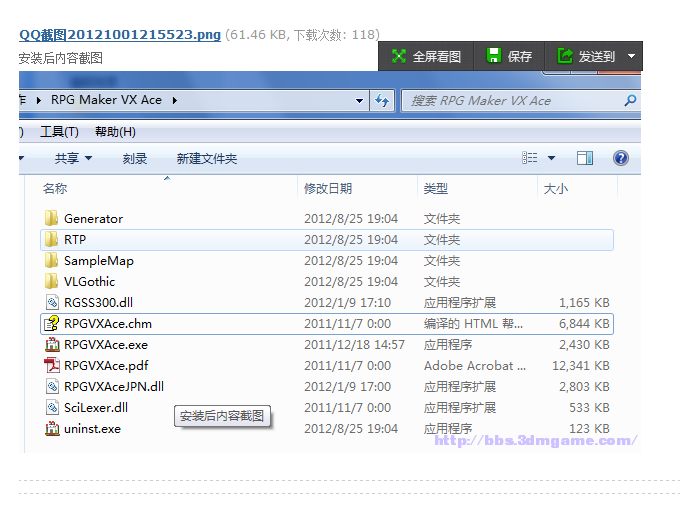This screenshot has height=510, width=680.
Task: Click the green share icon beside 发送到
Action: coord(565,56)
